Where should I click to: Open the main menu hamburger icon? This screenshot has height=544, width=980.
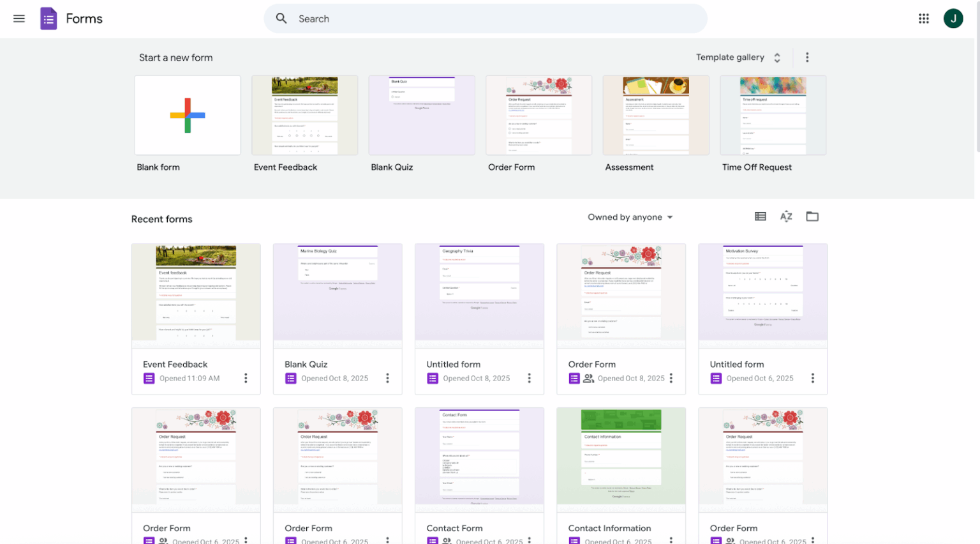coord(19,19)
